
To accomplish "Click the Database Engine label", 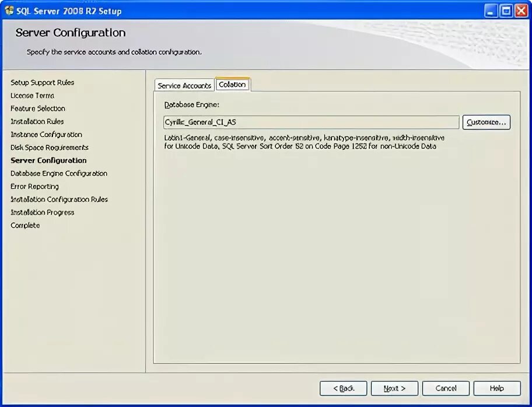I will (x=192, y=105).
